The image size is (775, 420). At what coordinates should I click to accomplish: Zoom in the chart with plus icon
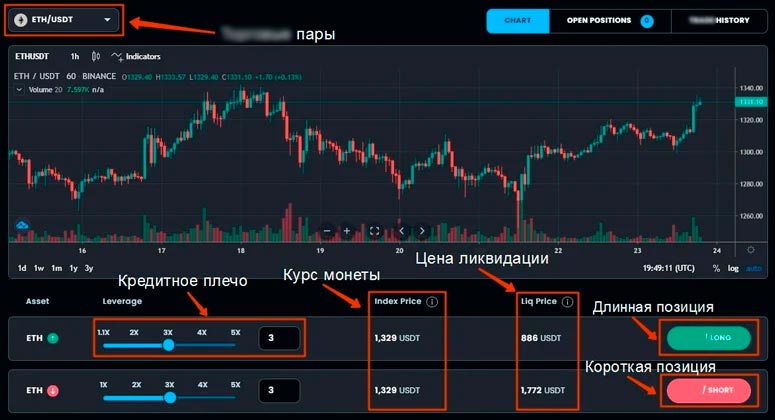point(347,231)
